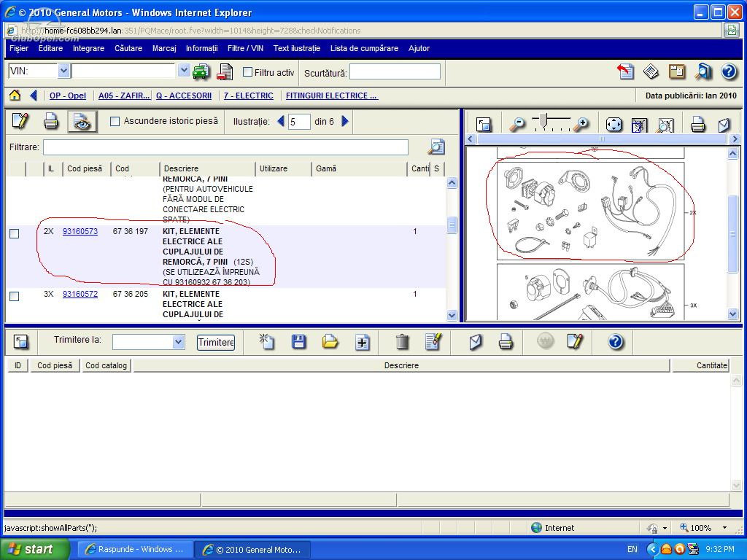The image size is (747, 560).
Task: Click the green car vehicle icon
Action: 201,71
